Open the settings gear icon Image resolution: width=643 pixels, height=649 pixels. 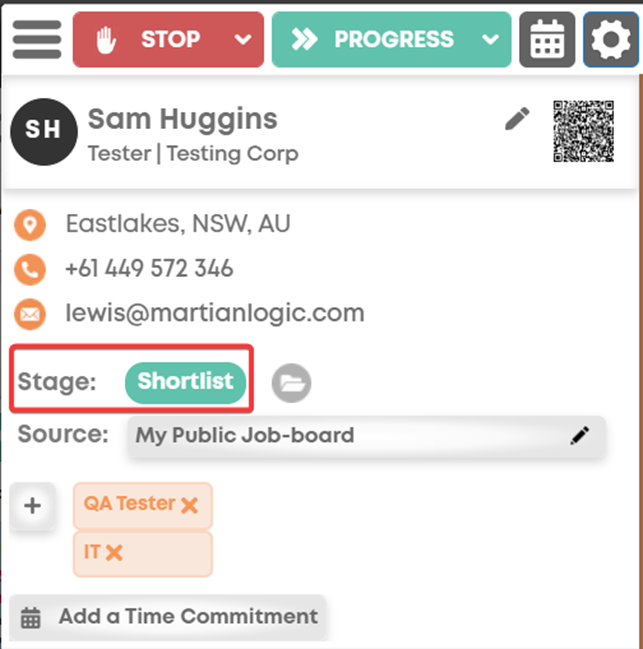point(611,39)
